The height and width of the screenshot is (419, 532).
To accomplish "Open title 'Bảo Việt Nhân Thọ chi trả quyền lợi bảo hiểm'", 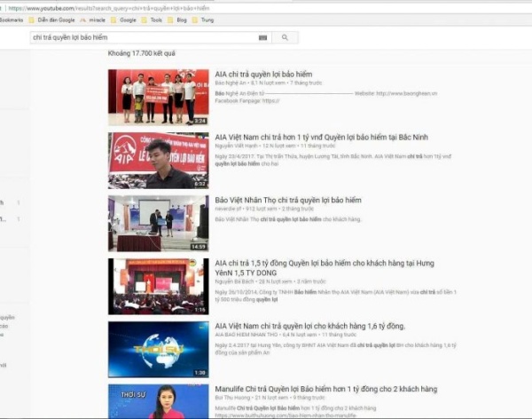I will click(288, 200).
